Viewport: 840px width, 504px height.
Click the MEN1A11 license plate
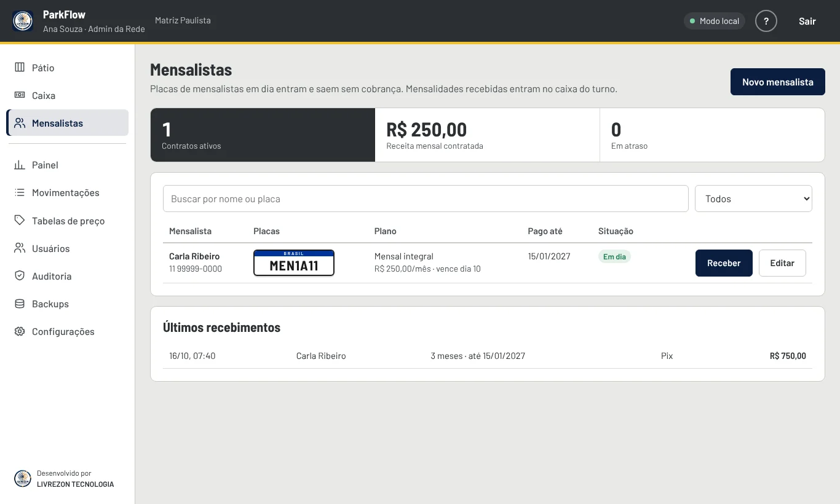pos(294,263)
